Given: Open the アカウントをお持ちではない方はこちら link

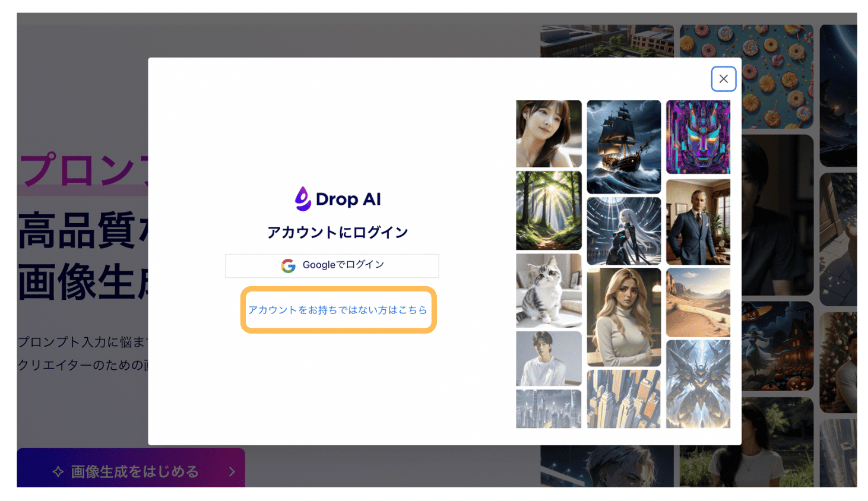Looking at the screenshot, I should pyautogui.click(x=338, y=310).
